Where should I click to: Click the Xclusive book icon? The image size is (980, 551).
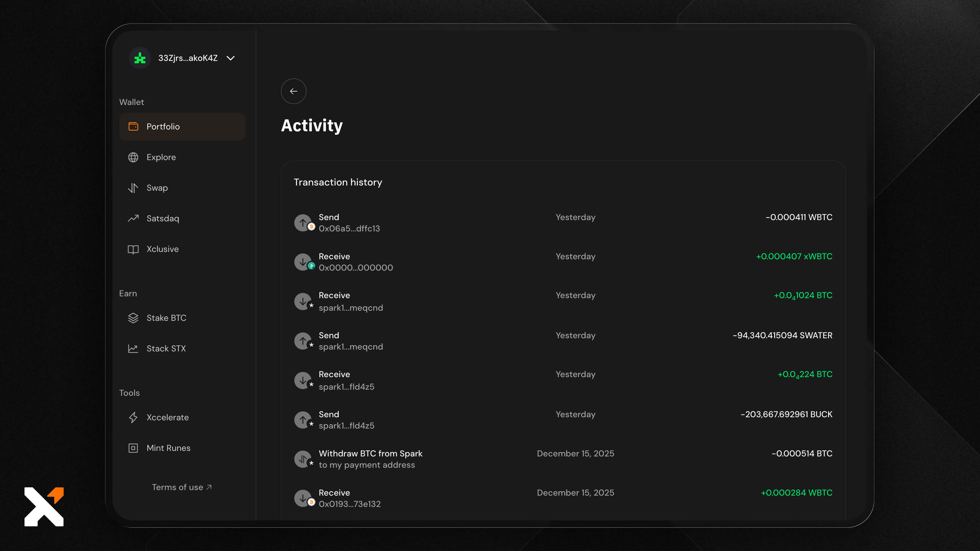pyautogui.click(x=133, y=249)
